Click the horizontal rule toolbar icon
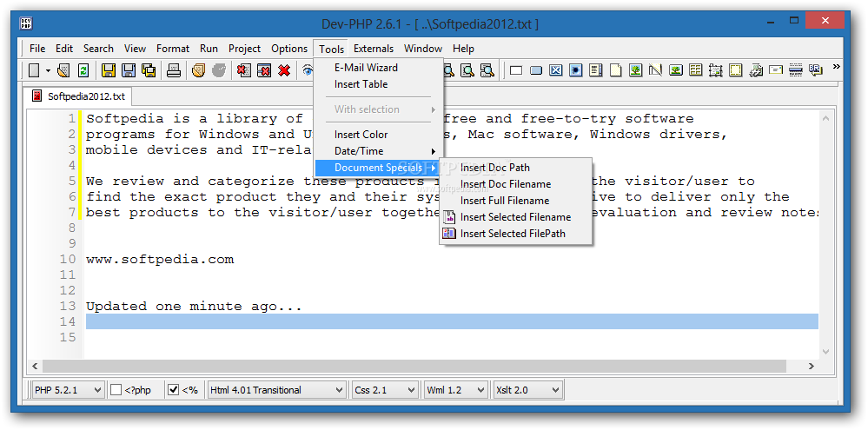Screen dimensions: 868x430 [x=796, y=70]
